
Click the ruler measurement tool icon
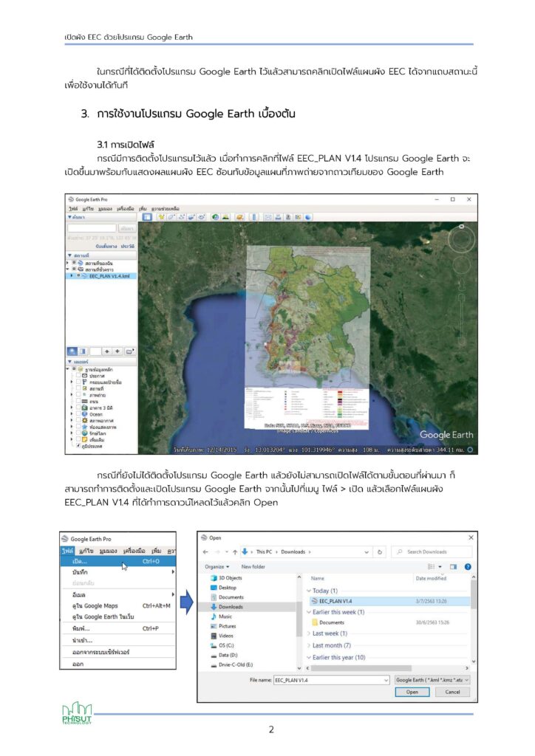[252, 217]
